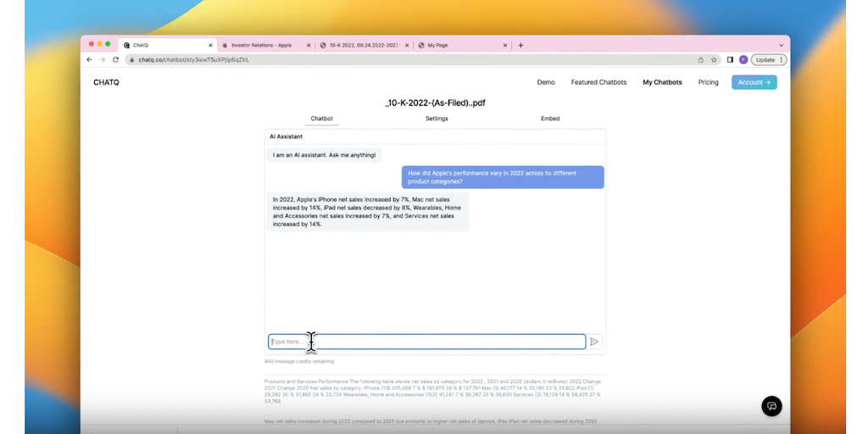868x434 pixels.
Task: Toggle the browser side panel icon
Action: point(730,60)
